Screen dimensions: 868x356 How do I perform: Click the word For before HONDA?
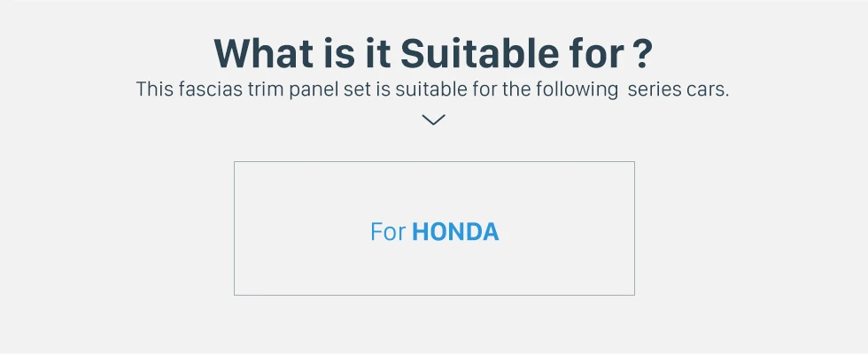coord(388,232)
